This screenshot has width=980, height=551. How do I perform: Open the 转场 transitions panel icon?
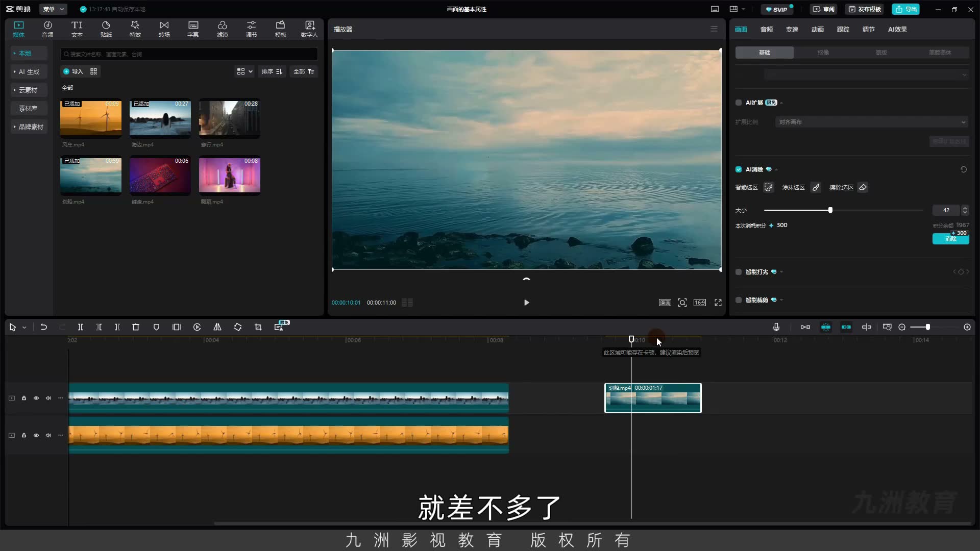click(x=164, y=29)
